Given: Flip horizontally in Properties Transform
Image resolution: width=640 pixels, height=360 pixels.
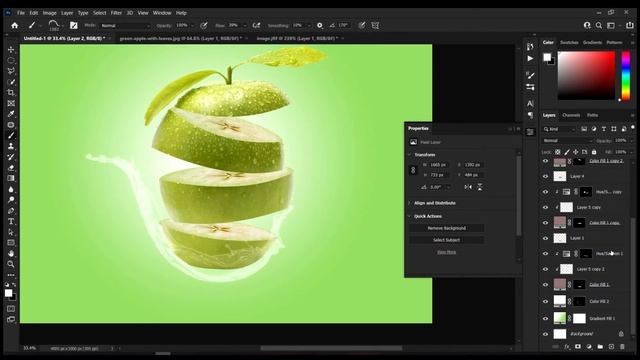Looking at the screenshot, I should 468,187.
